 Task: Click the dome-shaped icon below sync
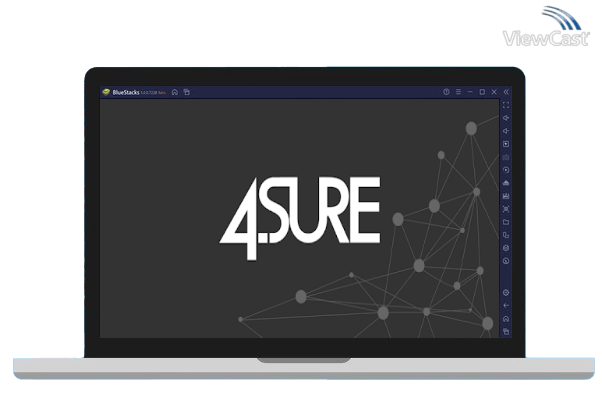pyautogui.click(x=506, y=183)
